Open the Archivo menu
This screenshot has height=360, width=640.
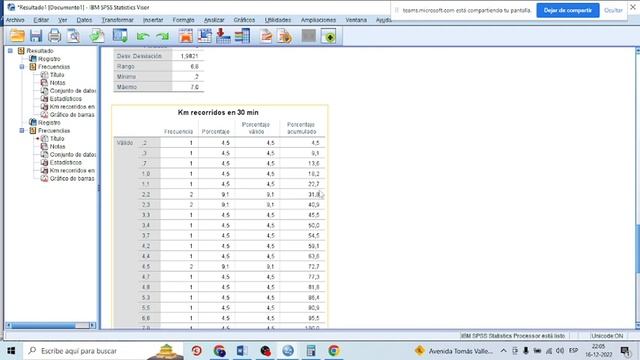click(x=15, y=20)
